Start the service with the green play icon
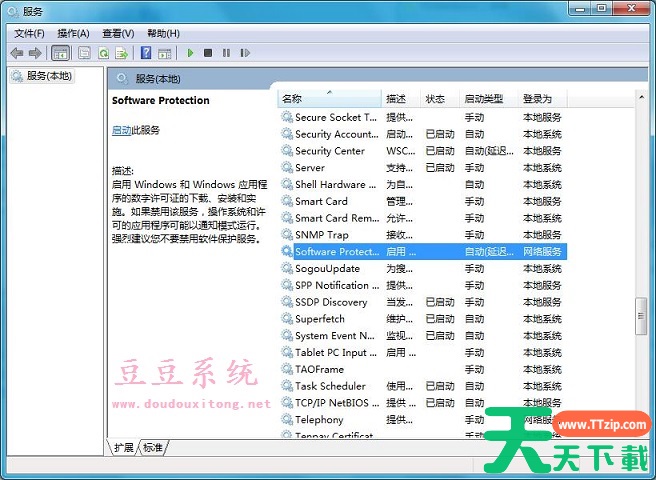Screen dimensions: 656x480 pyautogui.click(x=190, y=53)
